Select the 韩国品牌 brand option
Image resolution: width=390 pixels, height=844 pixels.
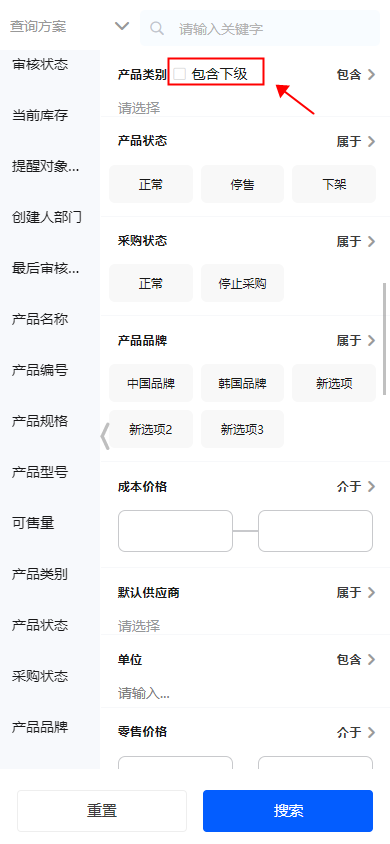[x=242, y=383]
